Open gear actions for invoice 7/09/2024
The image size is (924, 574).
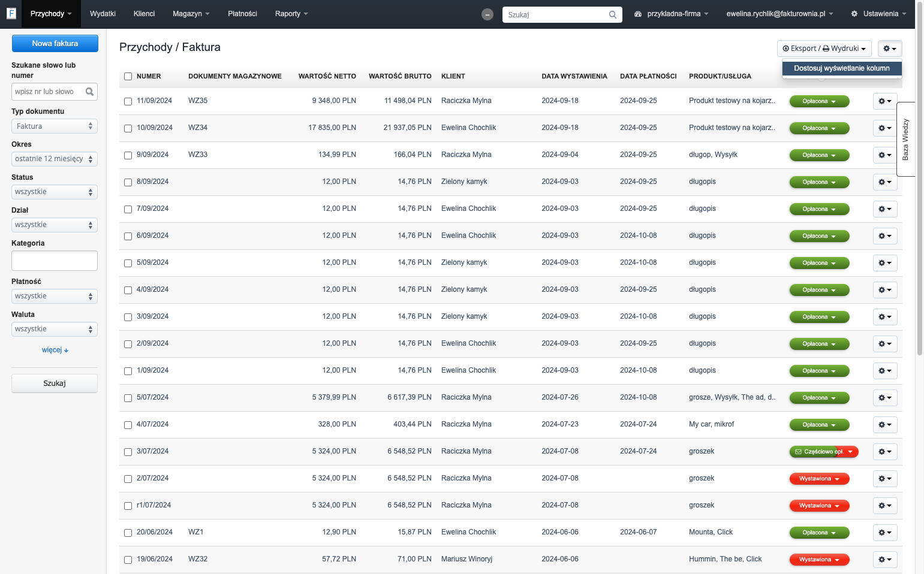(x=885, y=209)
